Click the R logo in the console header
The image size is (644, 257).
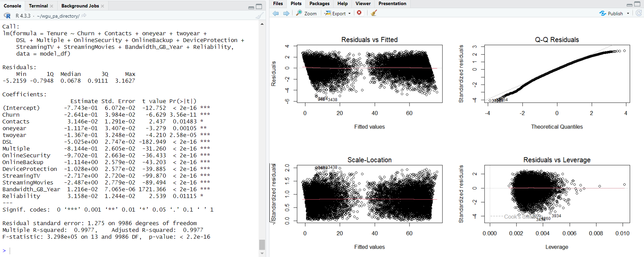(x=7, y=16)
